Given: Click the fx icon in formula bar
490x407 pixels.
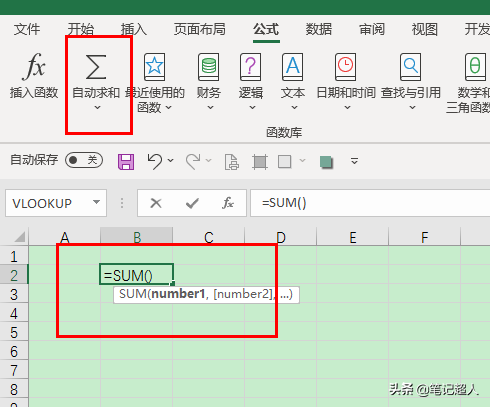Looking at the screenshot, I should (228, 203).
